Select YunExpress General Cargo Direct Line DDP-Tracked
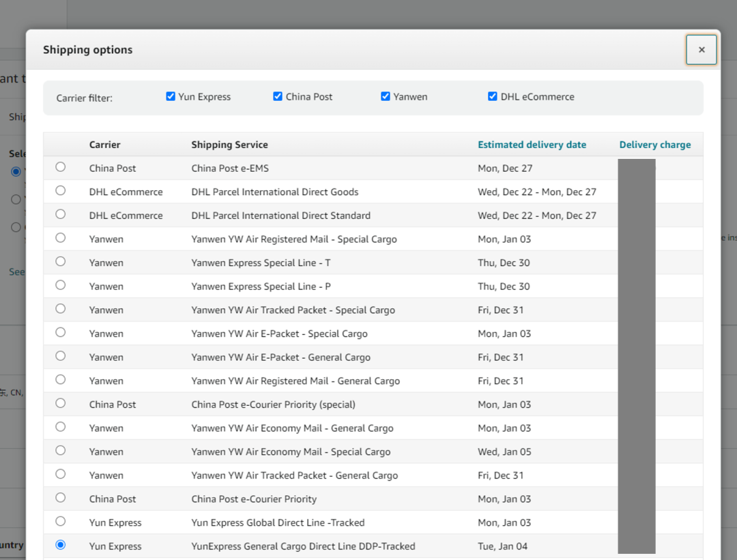 coord(61,545)
